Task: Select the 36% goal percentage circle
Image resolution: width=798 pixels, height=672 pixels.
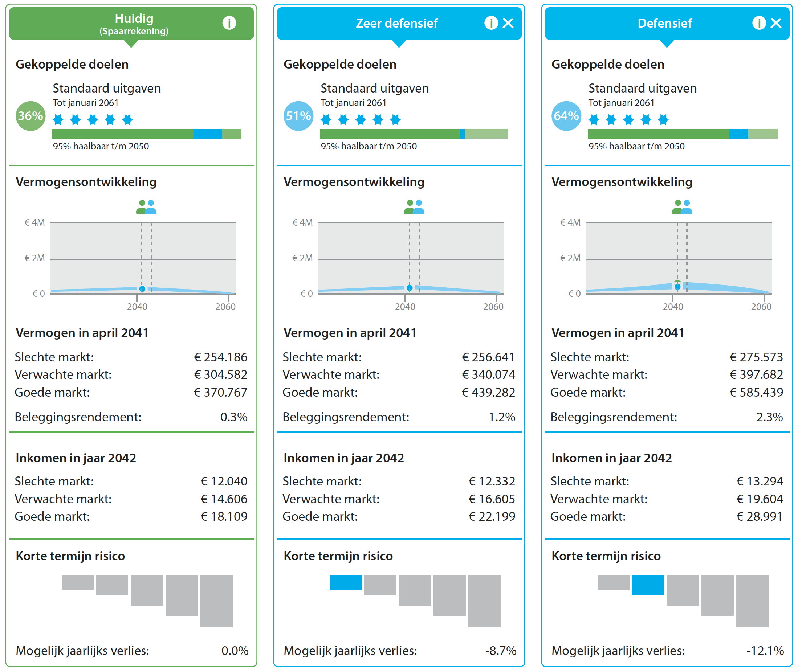Action: tap(30, 116)
